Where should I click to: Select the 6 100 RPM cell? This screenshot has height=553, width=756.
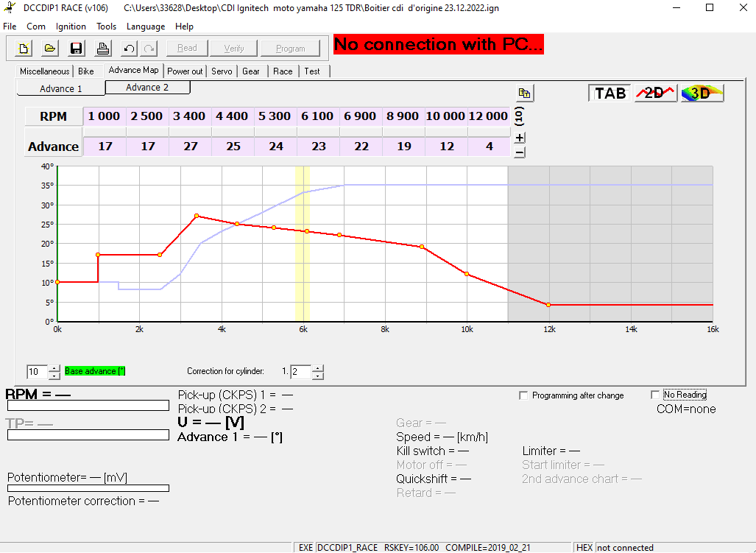coord(317,116)
